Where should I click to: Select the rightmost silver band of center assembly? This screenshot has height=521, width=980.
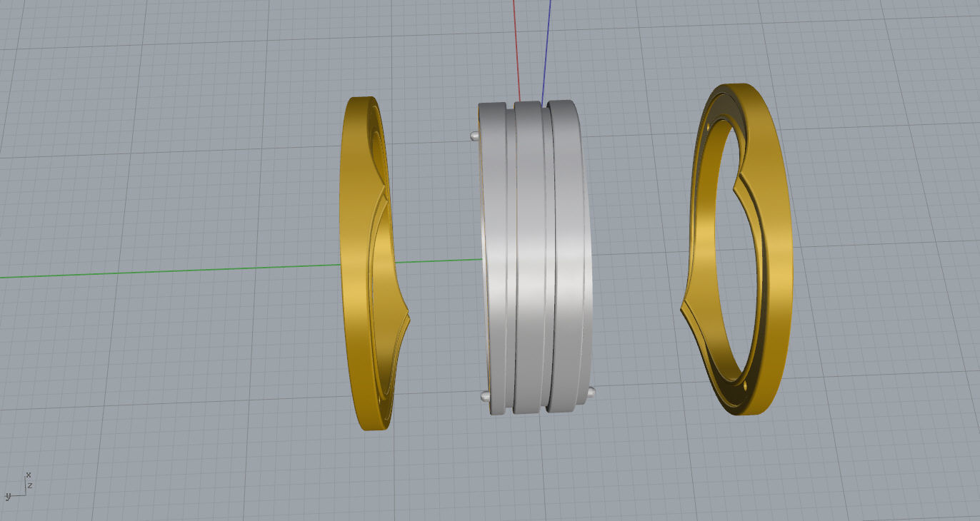571,257
